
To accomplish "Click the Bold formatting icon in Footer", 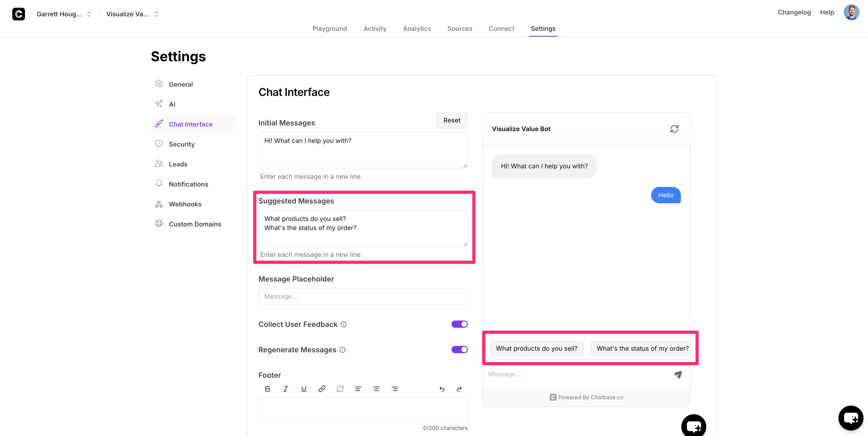I will tap(267, 389).
